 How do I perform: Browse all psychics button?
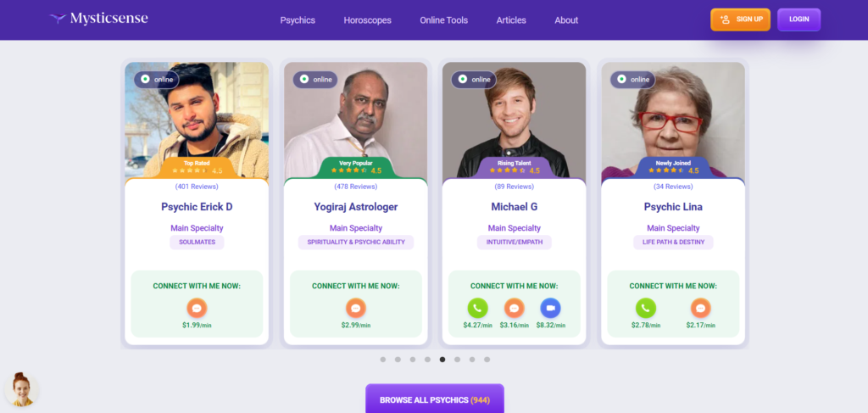click(435, 399)
